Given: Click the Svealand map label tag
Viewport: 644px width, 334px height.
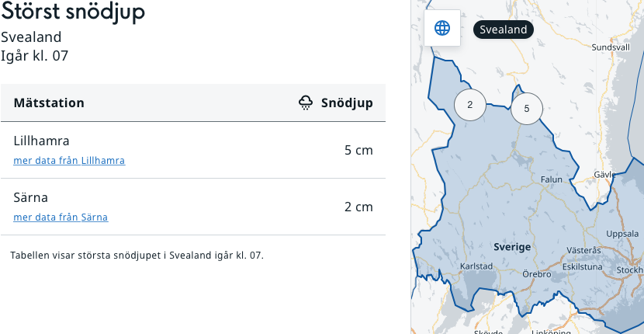Looking at the screenshot, I should pyautogui.click(x=504, y=30).
